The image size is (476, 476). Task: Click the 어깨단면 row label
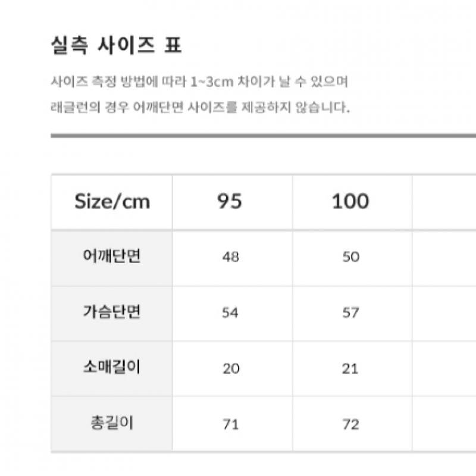coord(112,256)
